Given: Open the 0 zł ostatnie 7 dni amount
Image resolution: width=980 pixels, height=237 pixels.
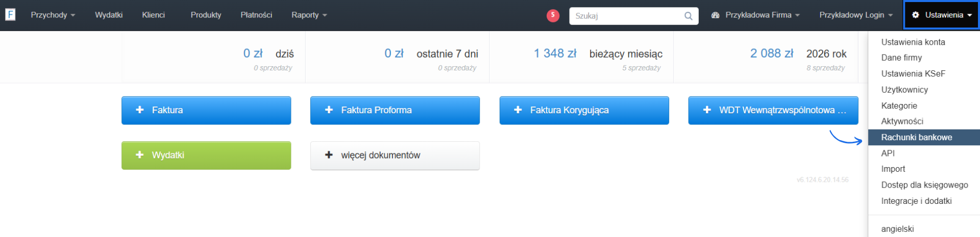Looking at the screenshot, I should click(x=394, y=53).
